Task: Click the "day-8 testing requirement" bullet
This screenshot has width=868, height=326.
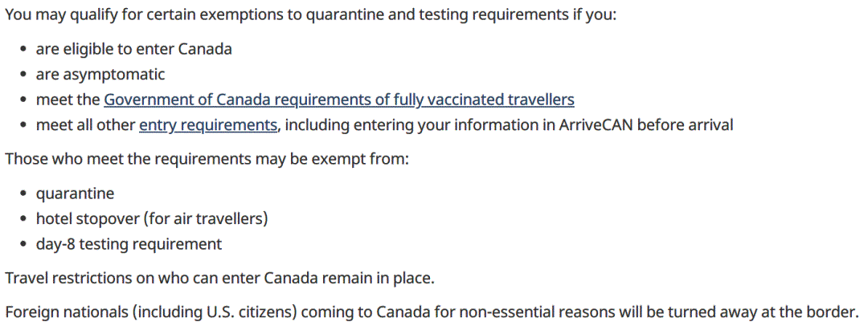Action: pyautogui.click(x=129, y=243)
